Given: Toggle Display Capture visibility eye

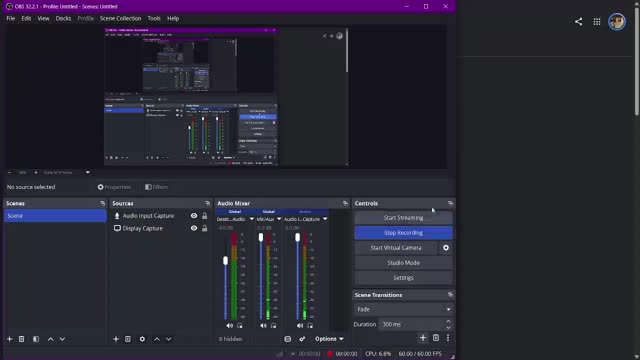Looking at the screenshot, I should click(x=194, y=228).
